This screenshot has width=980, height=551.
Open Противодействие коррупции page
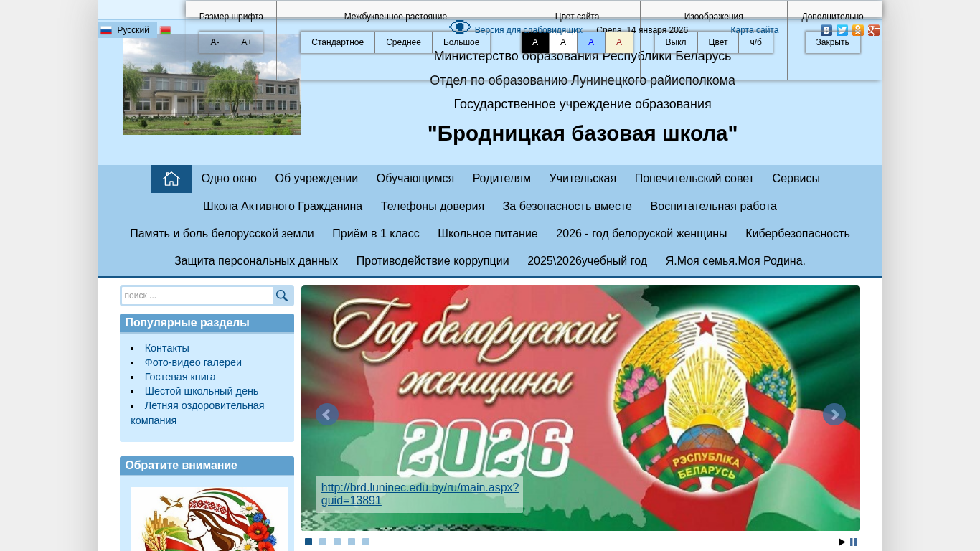pos(433,261)
